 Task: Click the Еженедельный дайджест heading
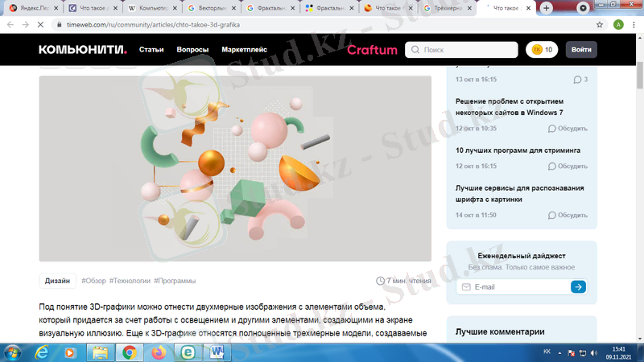pos(522,256)
